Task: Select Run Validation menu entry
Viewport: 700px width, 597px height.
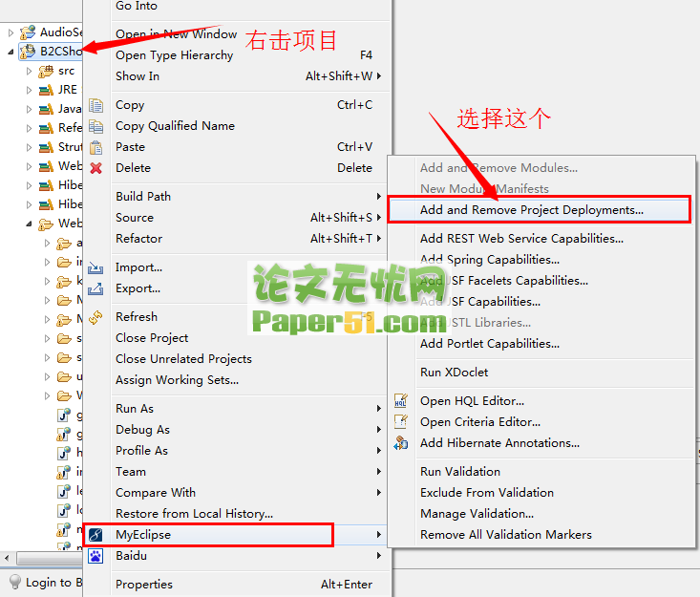Action: (x=460, y=472)
